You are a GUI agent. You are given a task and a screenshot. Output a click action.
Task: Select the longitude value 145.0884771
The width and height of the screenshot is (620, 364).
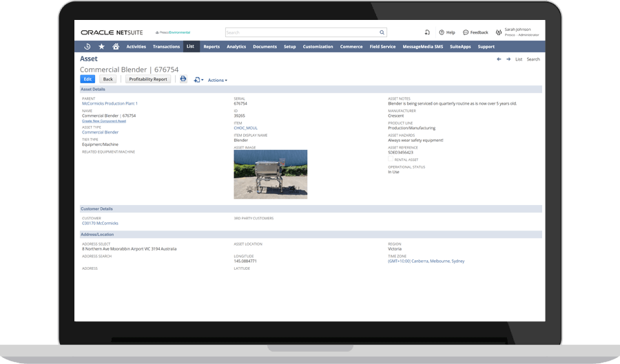point(245,261)
